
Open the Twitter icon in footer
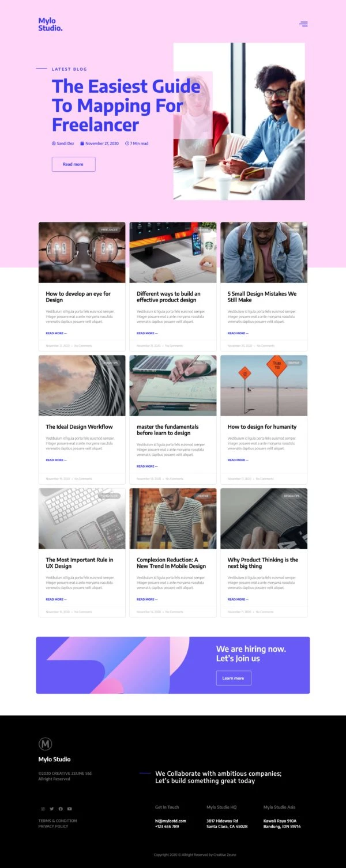51,809
